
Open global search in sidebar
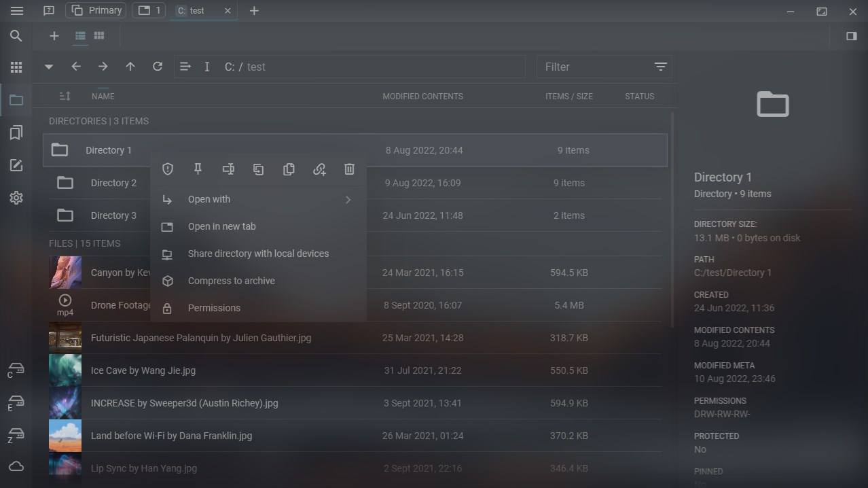(16, 36)
